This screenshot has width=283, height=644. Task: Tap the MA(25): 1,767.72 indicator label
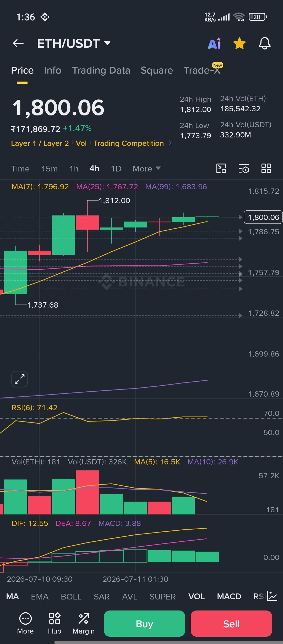(x=107, y=187)
